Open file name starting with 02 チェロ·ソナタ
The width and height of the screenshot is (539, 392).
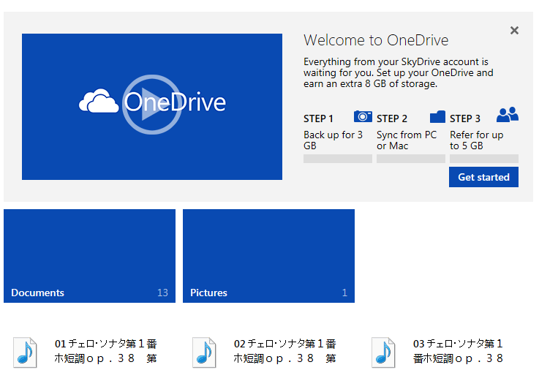[285, 351]
